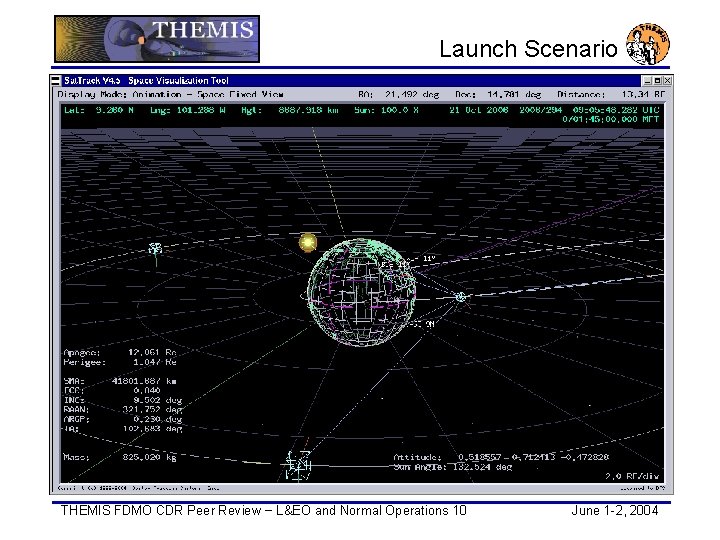Click the 0/01:45:00.000 MET elapsed time
720x540 pixels.
tap(611, 119)
